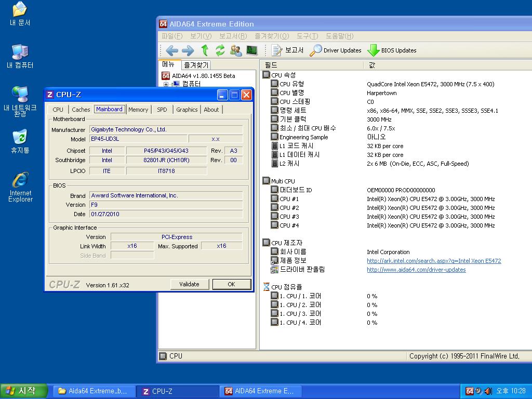Select the Multi CPU section header
Screen dimensions: 532x399
click(279, 181)
